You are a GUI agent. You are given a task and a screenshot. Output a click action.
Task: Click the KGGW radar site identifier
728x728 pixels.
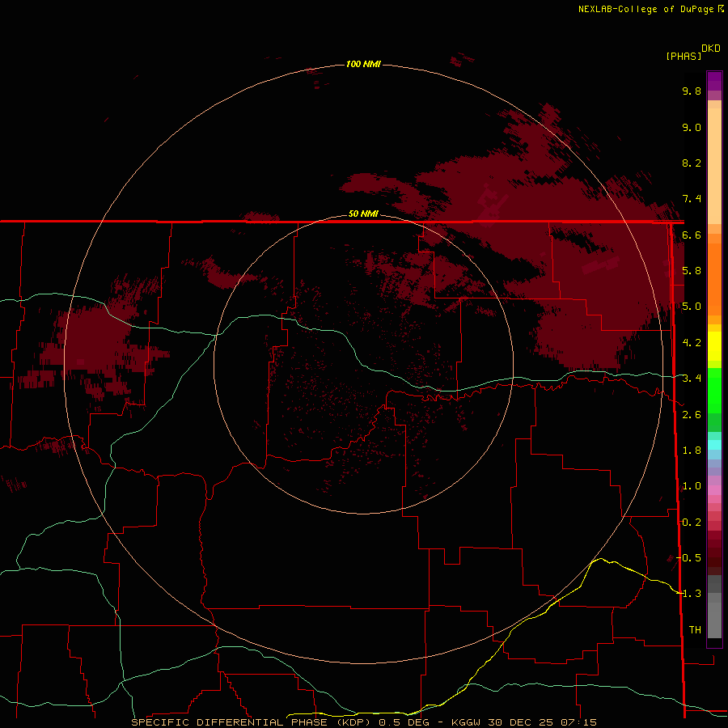click(x=466, y=722)
